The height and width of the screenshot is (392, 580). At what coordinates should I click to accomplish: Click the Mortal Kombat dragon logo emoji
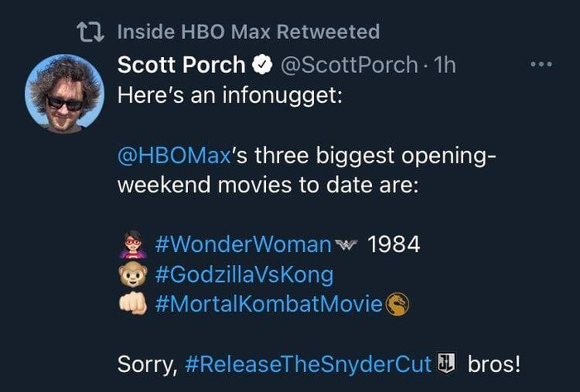pos(397,304)
